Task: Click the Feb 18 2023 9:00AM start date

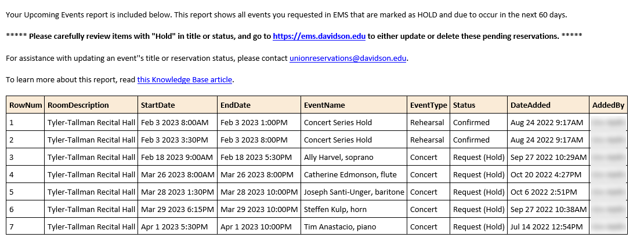Action: tap(178, 157)
